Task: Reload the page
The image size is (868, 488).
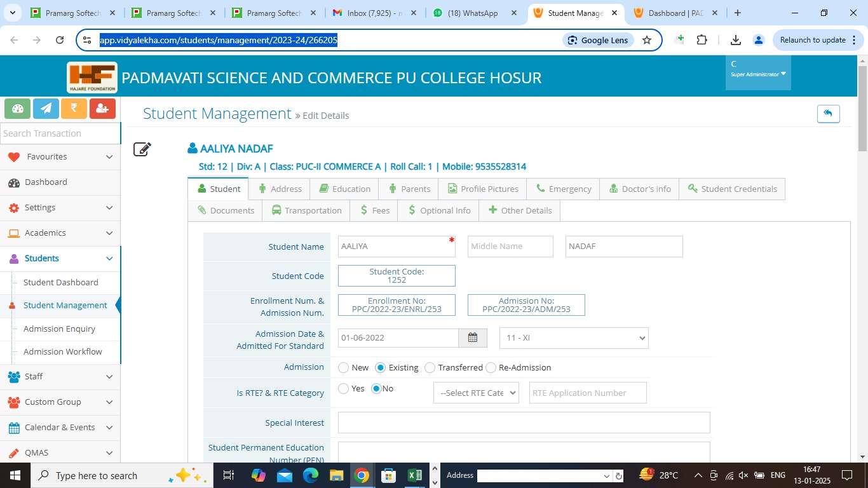Action: (x=60, y=40)
